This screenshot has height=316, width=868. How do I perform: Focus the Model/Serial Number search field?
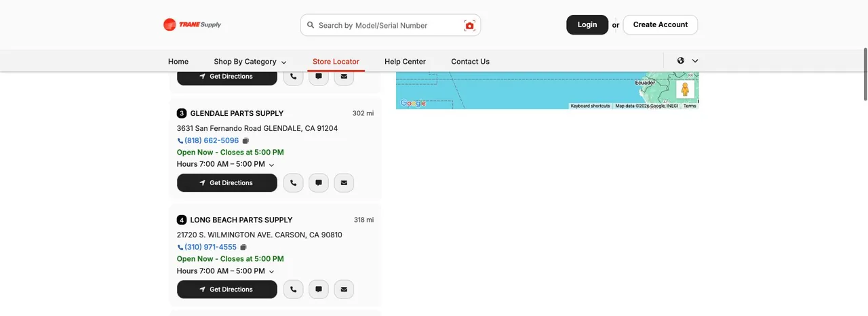390,25
